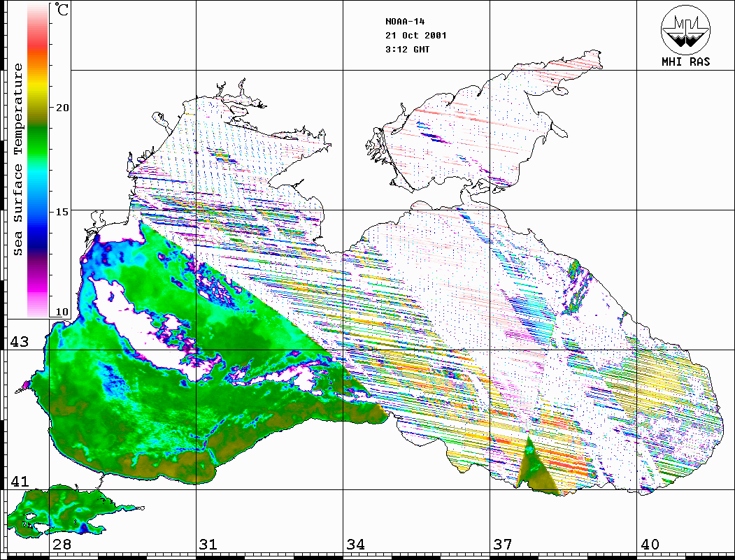Click the 20 tick on temperature scale
735x560 pixels.
tap(62, 108)
